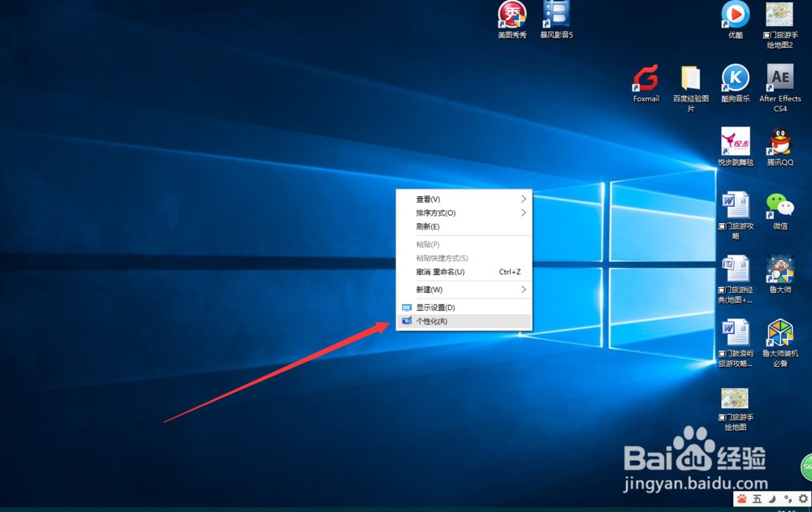Toggle the punctuation mode on IME bar

[x=788, y=499]
